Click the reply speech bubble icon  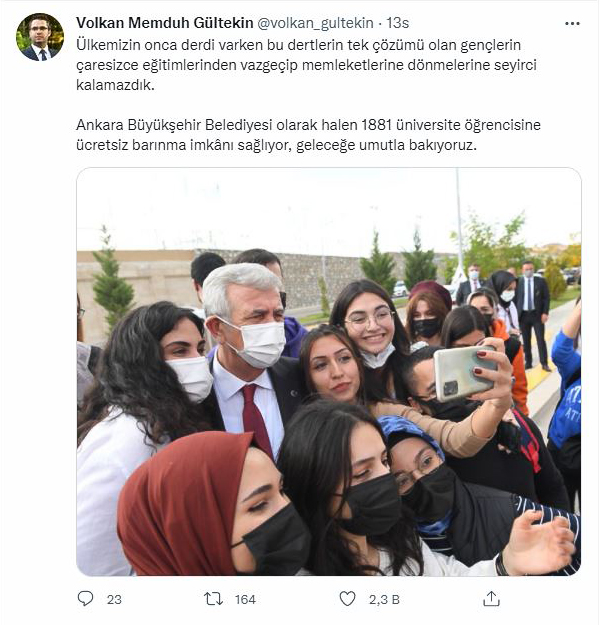[x=85, y=599]
